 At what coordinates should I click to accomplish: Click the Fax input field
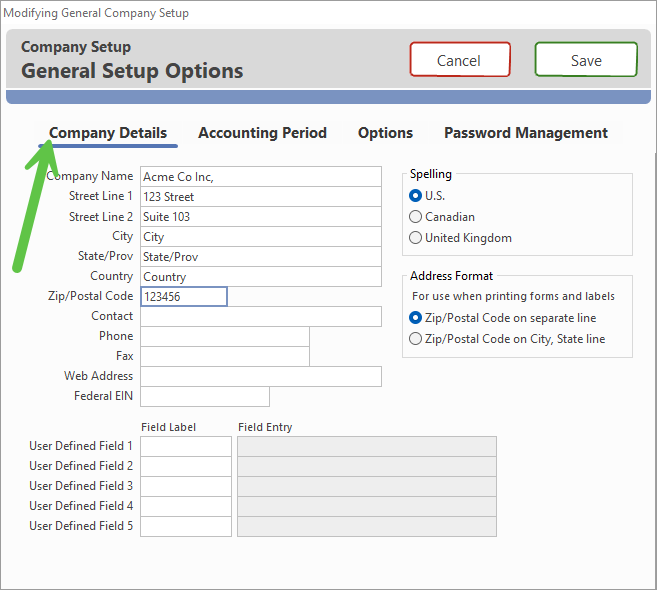(x=225, y=356)
